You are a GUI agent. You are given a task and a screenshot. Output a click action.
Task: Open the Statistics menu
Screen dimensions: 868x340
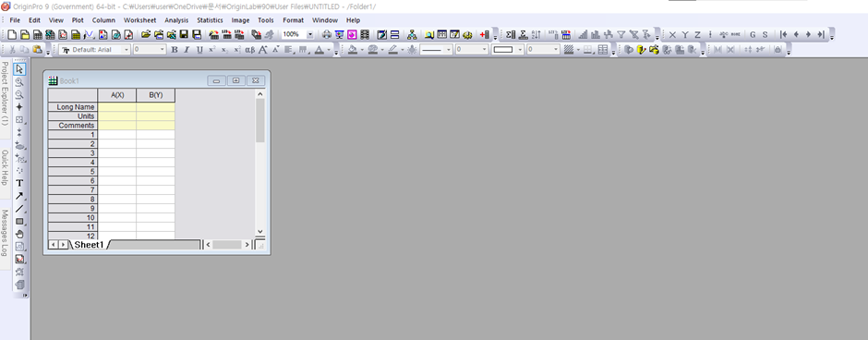(210, 20)
